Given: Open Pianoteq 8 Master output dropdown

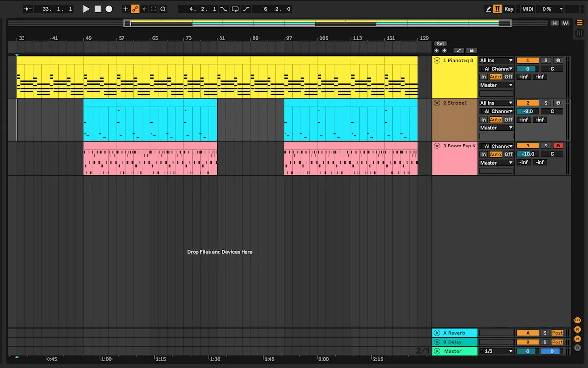Looking at the screenshot, I should [496, 85].
